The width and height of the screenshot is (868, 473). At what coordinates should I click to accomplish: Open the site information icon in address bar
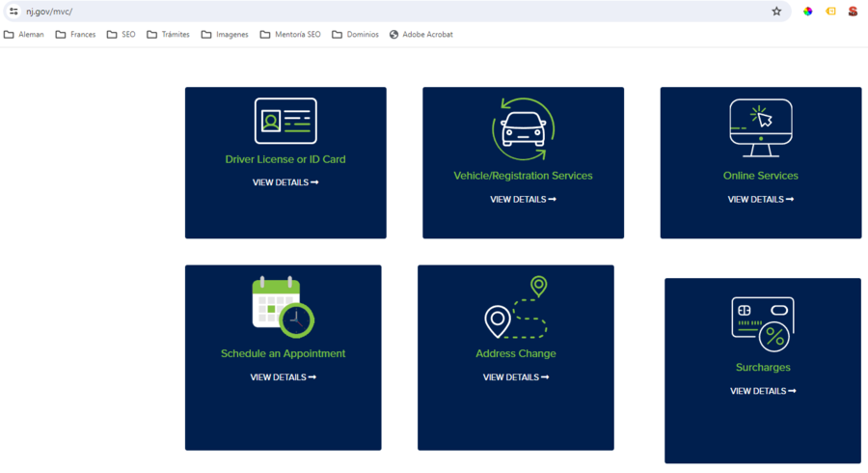click(x=14, y=11)
